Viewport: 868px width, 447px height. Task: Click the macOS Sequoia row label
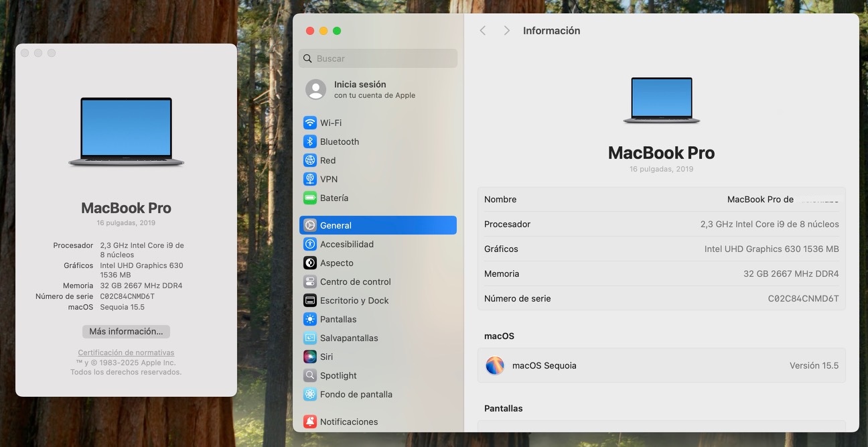544,365
